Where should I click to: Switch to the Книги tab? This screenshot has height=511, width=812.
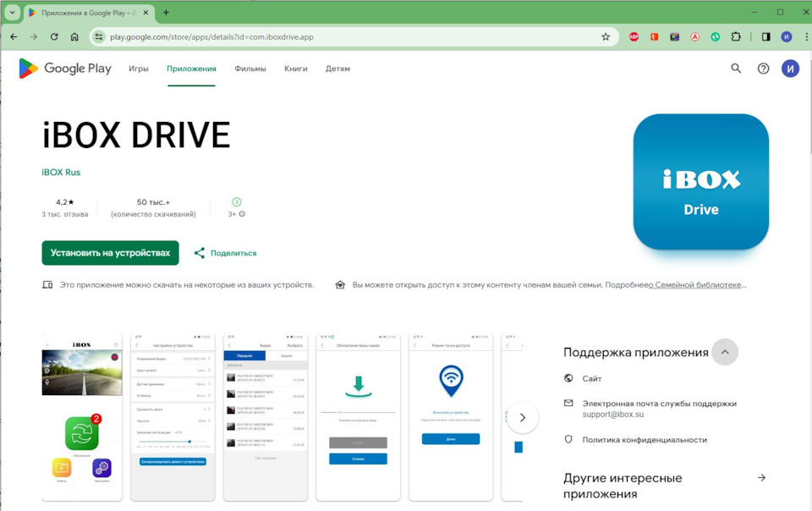click(296, 69)
